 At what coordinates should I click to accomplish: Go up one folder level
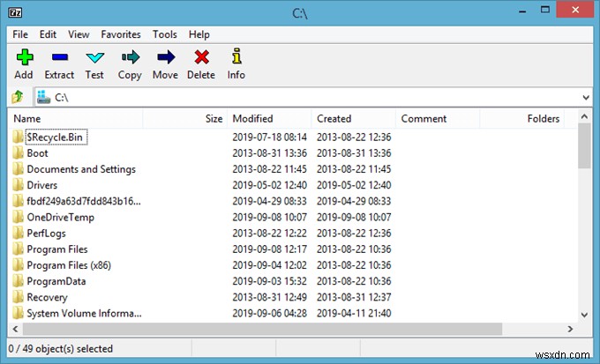coord(18,97)
